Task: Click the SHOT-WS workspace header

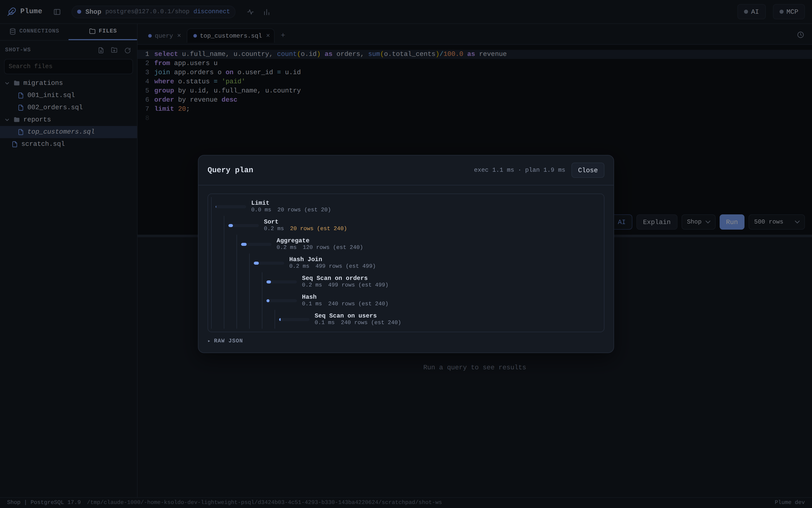Action: tap(18, 50)
